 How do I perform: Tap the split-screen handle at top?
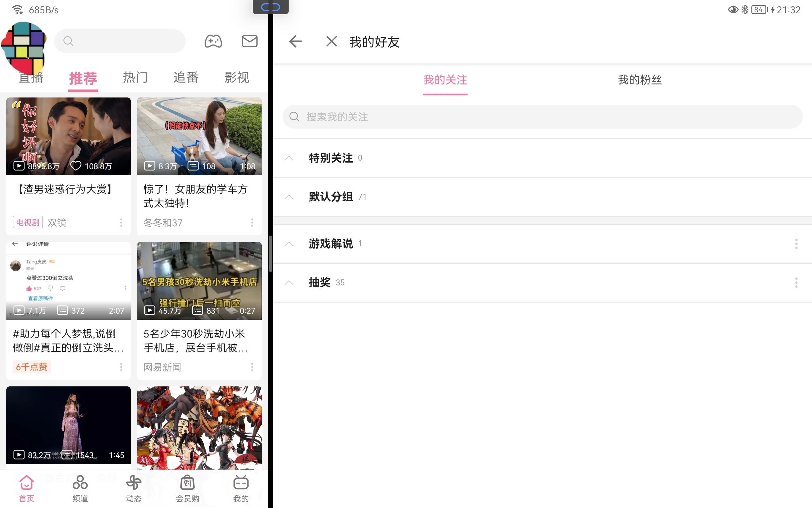pos(271,7)
